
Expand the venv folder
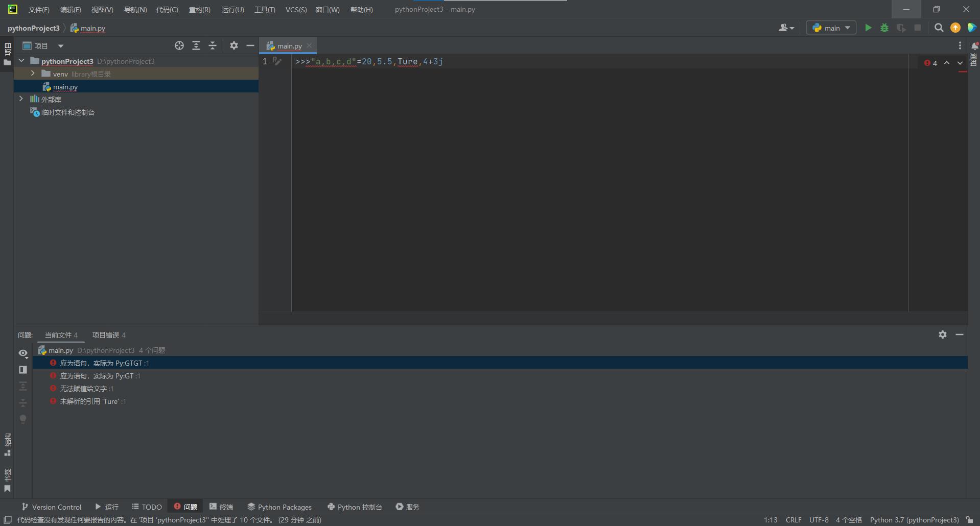[33, 74]
